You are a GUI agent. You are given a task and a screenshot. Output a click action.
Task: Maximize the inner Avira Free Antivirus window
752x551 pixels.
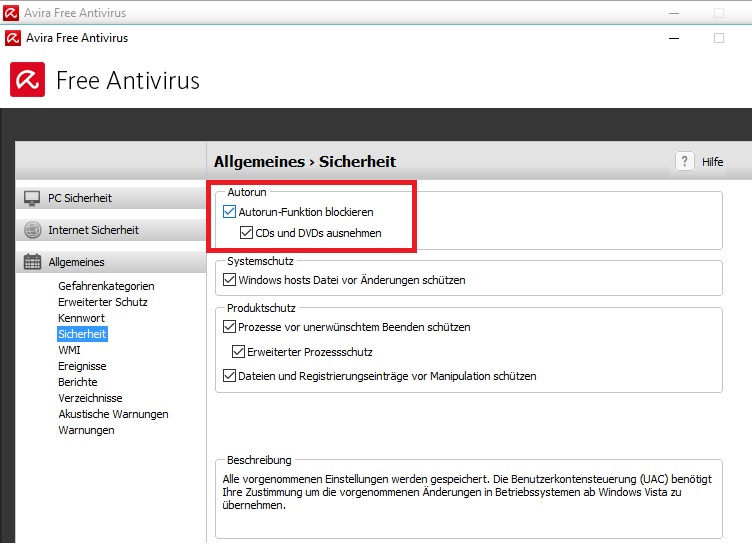[x=718, y=38]
